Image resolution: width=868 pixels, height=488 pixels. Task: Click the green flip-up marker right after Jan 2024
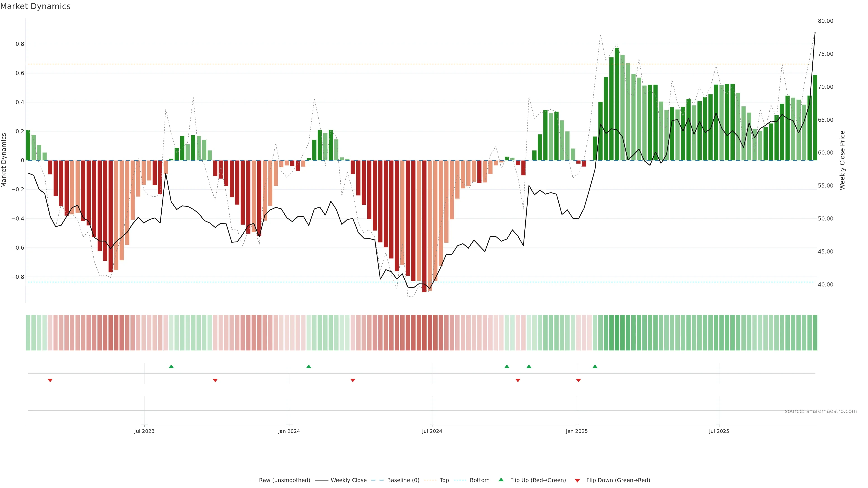(x=309, y=366)
